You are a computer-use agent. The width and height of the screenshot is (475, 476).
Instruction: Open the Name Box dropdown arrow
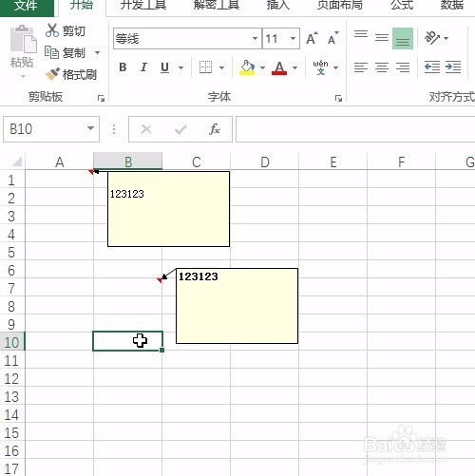pos(90,128)
